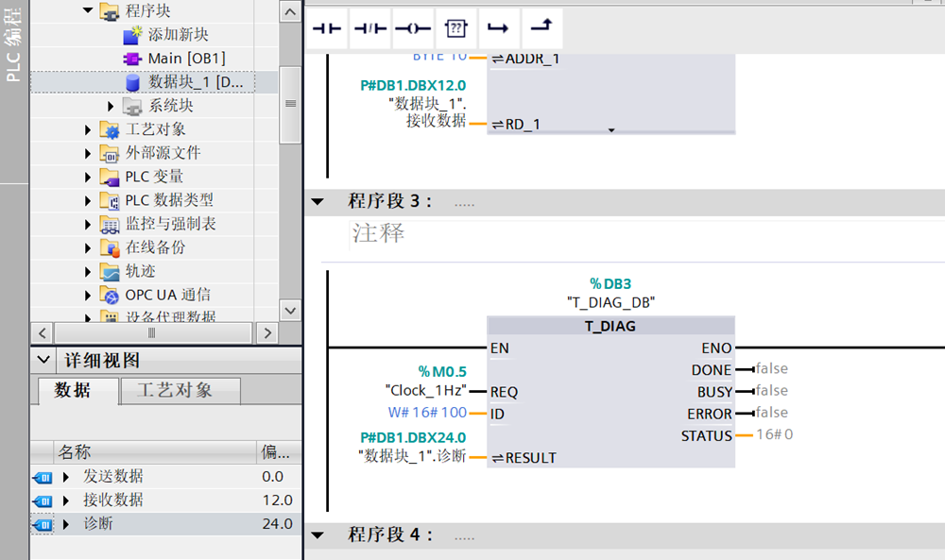This screenshot has height=560, width=945.
Task: Insert an output coil instruction
Action: (413, 28)
